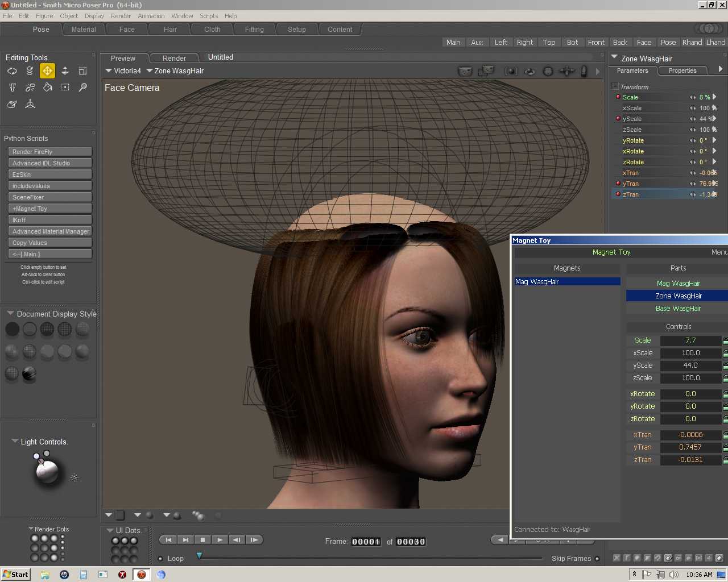Open yRotate parameter options arrow
The width and height of the screenshot is (728, 582).
[x=714, y=140]
